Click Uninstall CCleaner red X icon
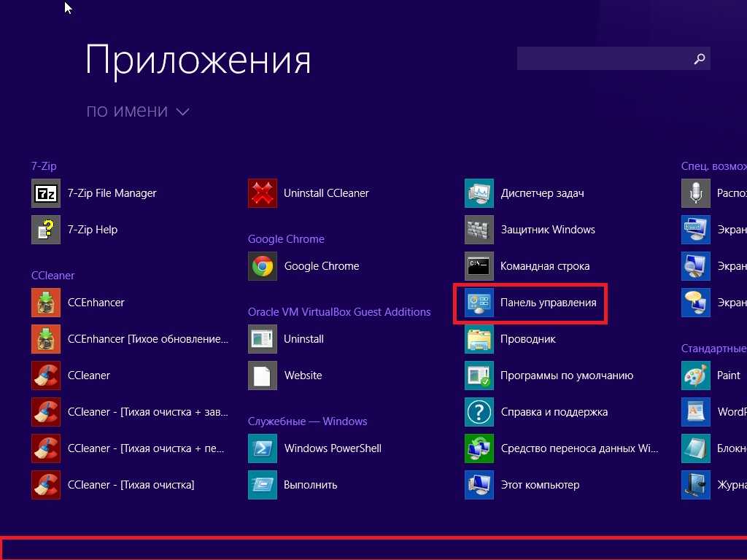 pyautogui.click(x=263, y=193)
